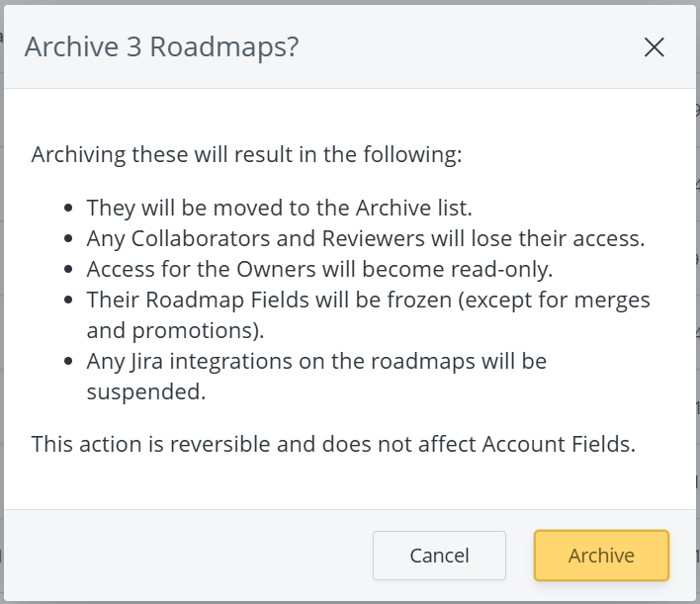The height and width of the screenshot is (604, 700).
Task: Click the "Archiving these will result" intro sentence
Action: click(x=246, y=155)
